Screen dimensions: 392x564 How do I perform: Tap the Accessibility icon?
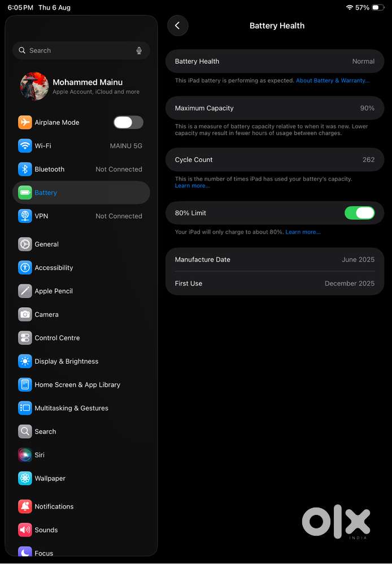click(x=25, y=268)
